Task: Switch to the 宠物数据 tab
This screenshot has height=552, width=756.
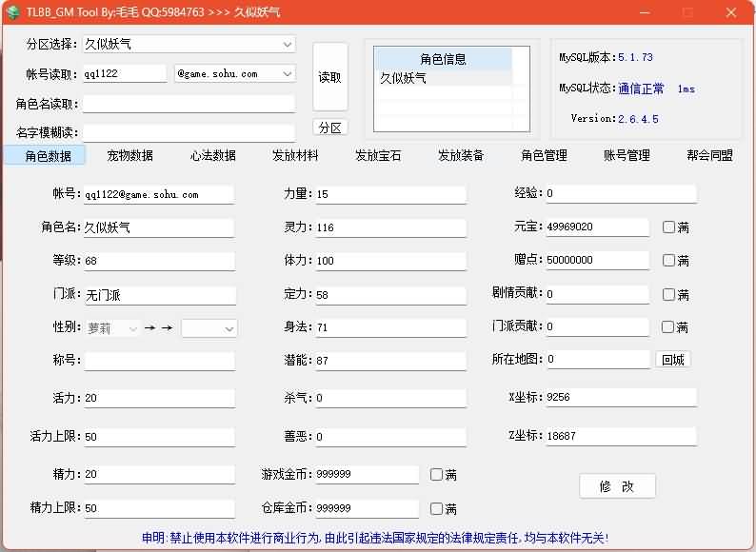Action: pyautogui.click(x=130, y=156)
